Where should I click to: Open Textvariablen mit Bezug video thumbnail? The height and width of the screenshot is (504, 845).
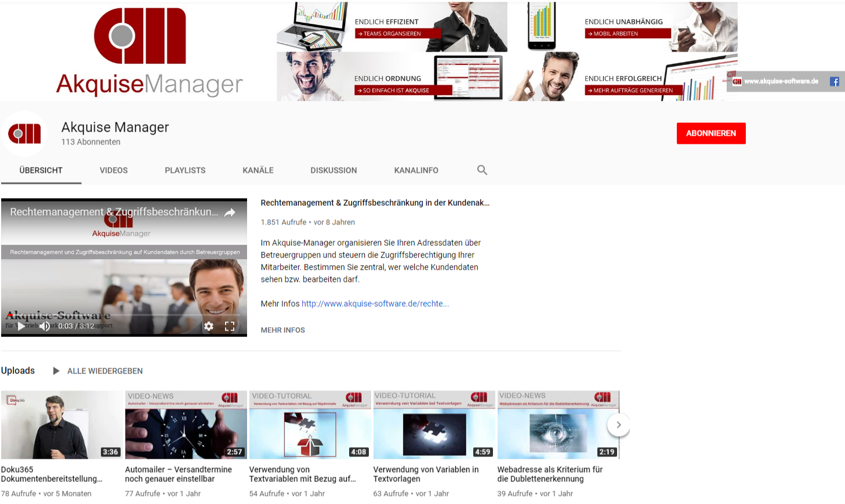point(310,425)
